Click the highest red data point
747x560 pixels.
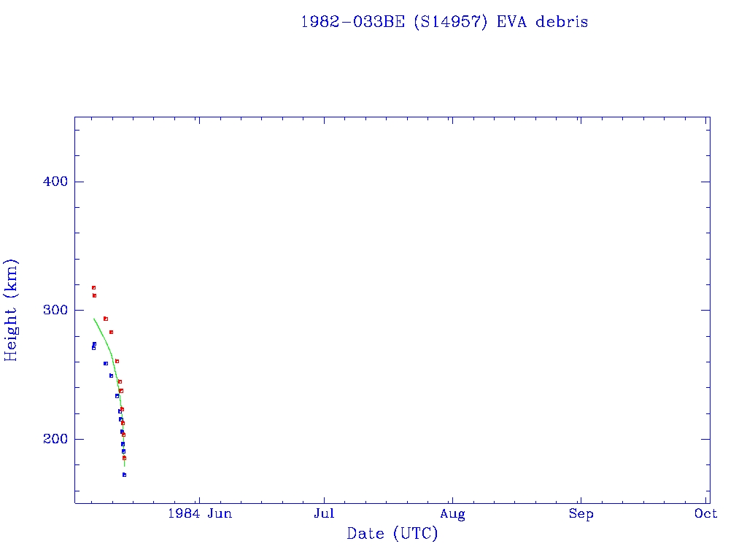pyautogui.click(x=93, y=287)
